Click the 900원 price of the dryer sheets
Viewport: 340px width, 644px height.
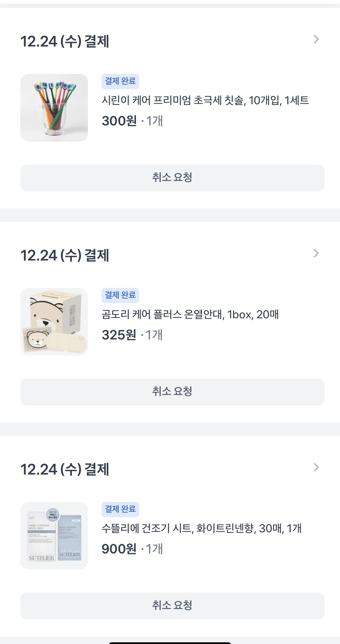tap(119, 549)
